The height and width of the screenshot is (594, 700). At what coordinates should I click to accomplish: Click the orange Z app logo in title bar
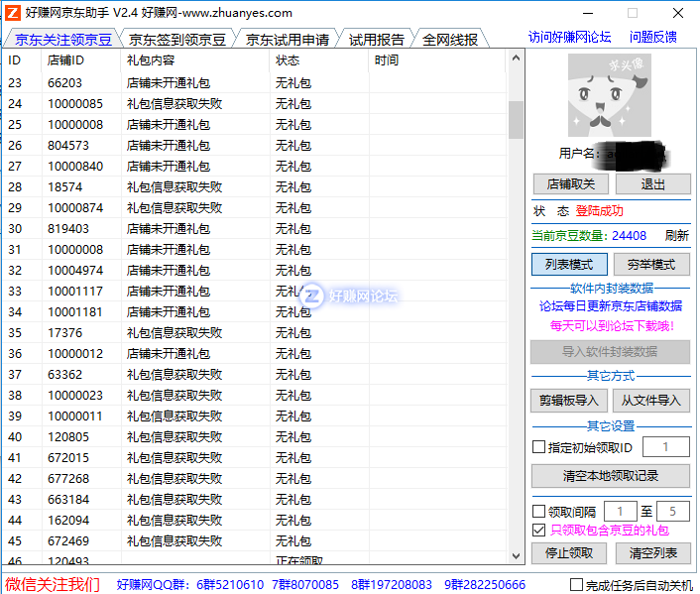(x=13, y=13)
